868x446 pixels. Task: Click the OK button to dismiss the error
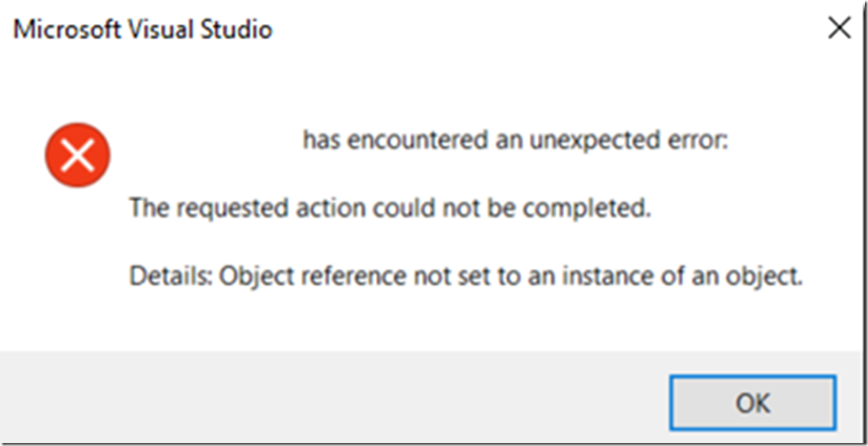point(753,403)
